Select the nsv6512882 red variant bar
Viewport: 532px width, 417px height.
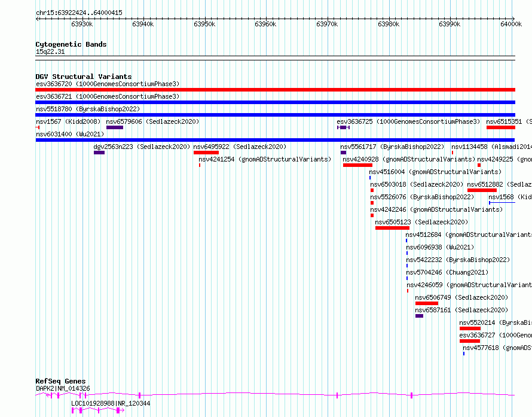pyautogui.click(x=482, y=190)
